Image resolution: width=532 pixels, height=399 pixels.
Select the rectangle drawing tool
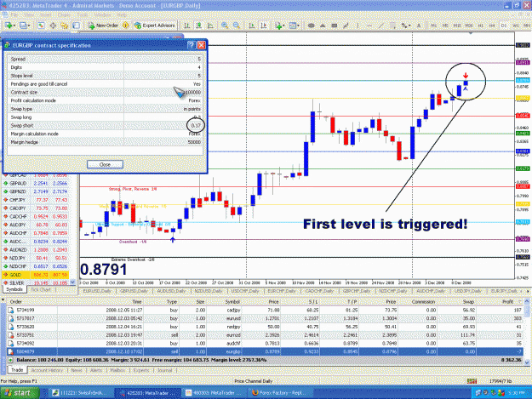pos(335,26)
